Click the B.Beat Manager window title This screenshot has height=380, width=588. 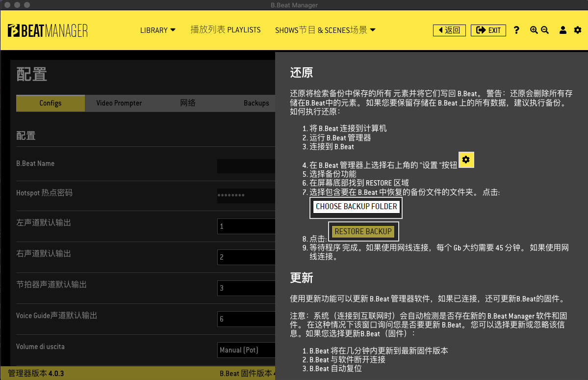pyautogui.click(x=294, y=5)
